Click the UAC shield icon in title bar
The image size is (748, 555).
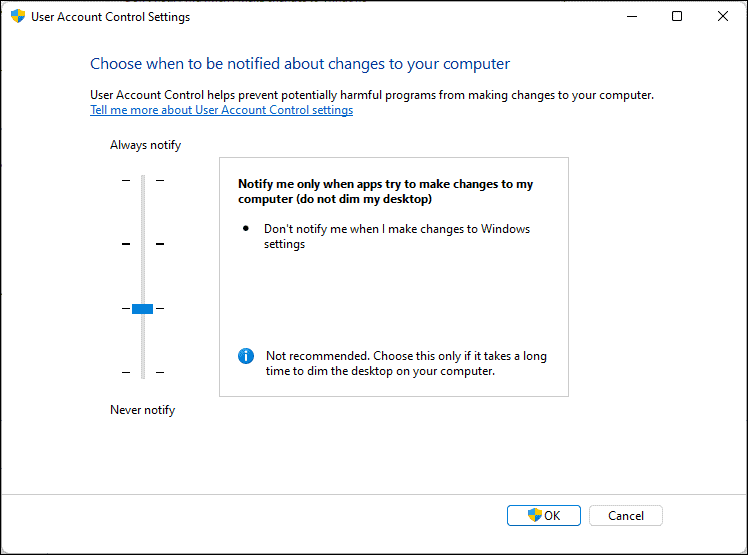click(x=18, y=16)
